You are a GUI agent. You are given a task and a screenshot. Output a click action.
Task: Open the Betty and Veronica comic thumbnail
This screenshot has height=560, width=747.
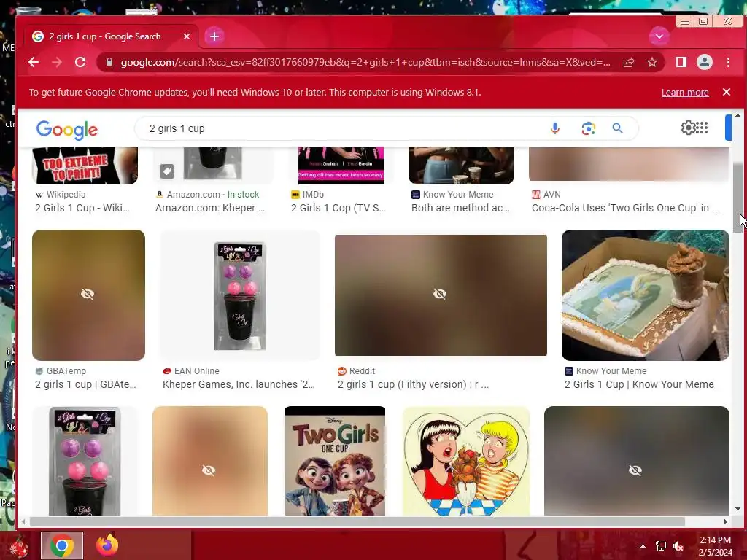pyautogui.click(x=466, y=461)
